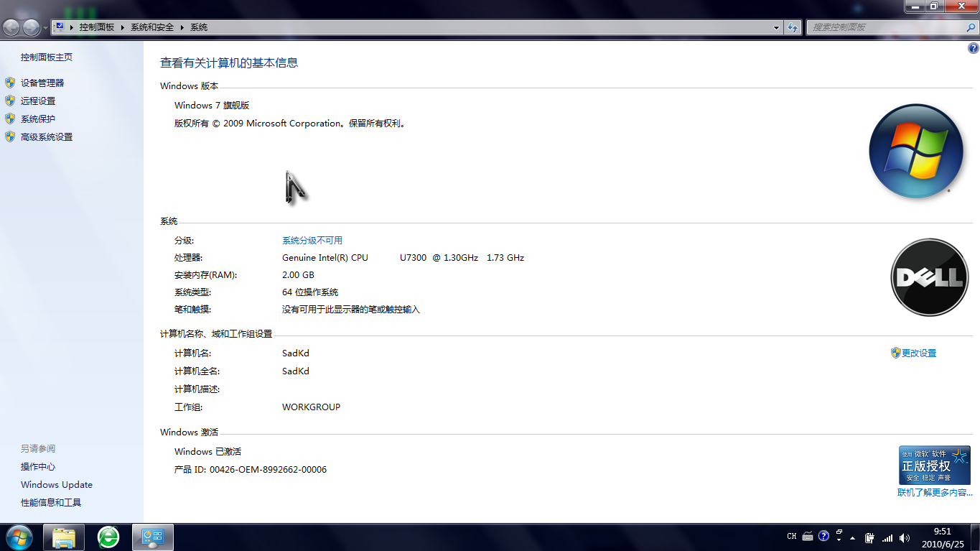Screen dimensions: 980x551
Task: Open Windows Update in the sidebar
Action: 57,485
